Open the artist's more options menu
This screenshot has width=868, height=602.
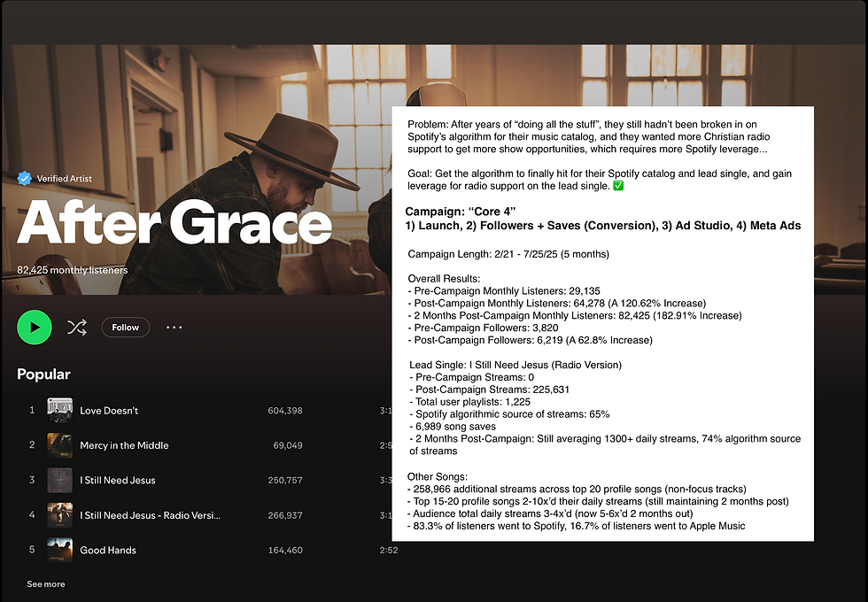tap(174, 327)
